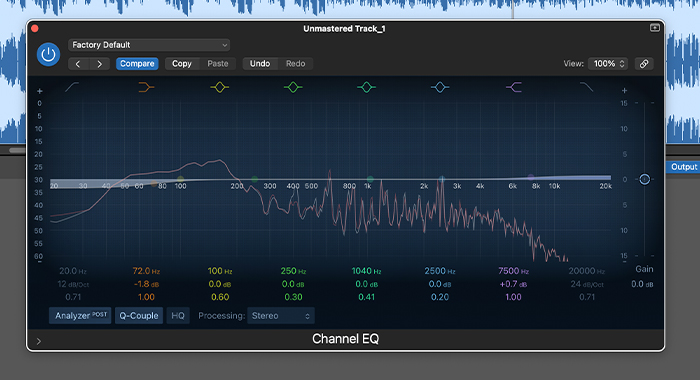Click the 100 Hz frequency value
The height and width of the screenshot is (380, 700).
pos(220,271)
